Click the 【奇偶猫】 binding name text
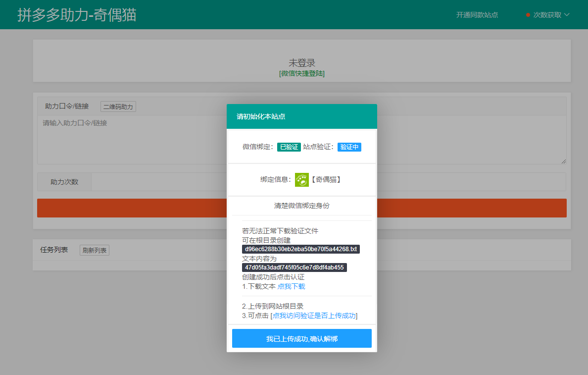This screenshot has height=375, width=588. [x=326, y=180]
